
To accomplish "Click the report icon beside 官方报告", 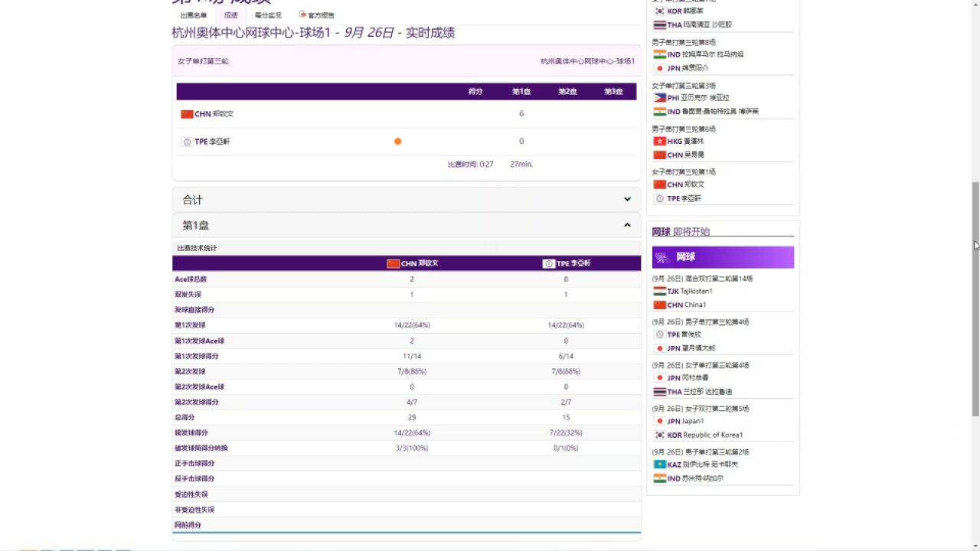I will pyautogui.click(x=302, y=15).
